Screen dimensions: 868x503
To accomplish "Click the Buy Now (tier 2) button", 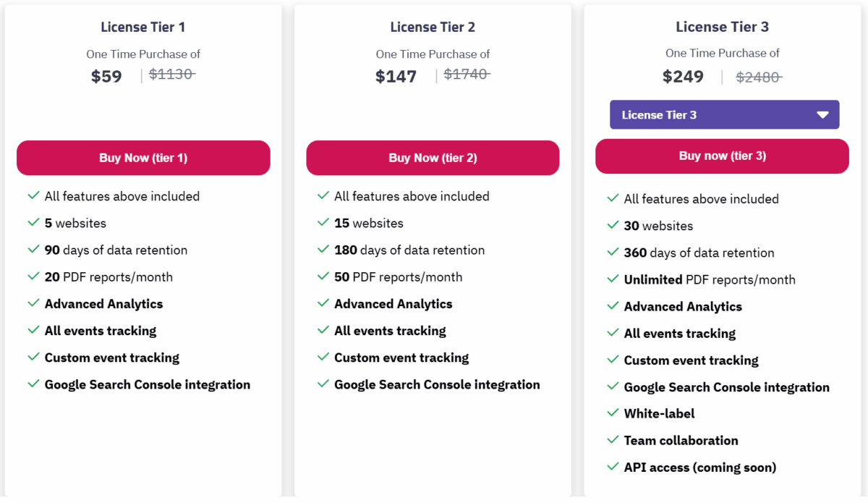I will [433, 158].
